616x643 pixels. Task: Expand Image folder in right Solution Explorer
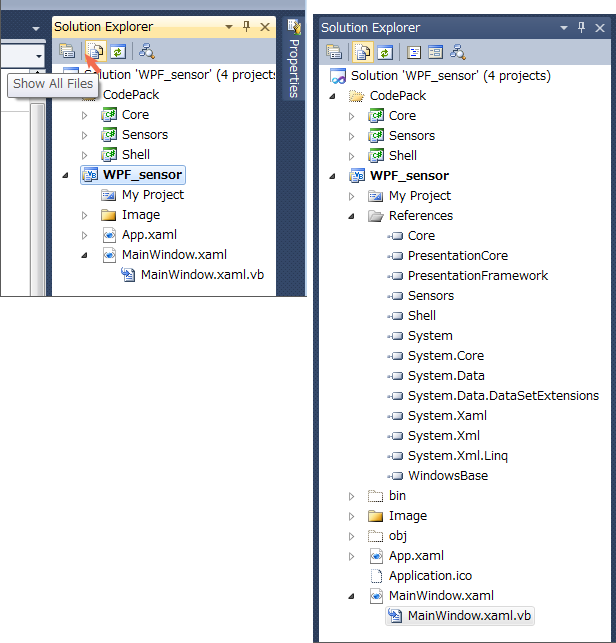(351, 517)
